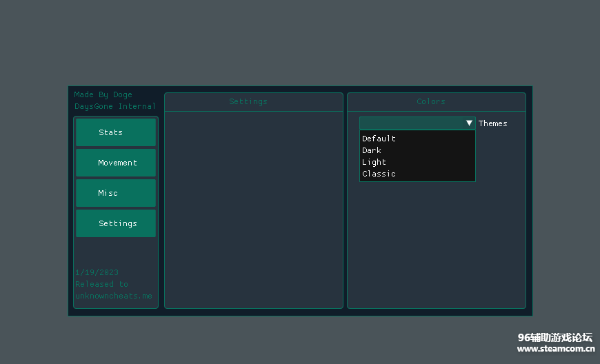Click the 'Made By Doge' text
The width and height of the screenshot is (600, 364).
(x=103, y=94)
